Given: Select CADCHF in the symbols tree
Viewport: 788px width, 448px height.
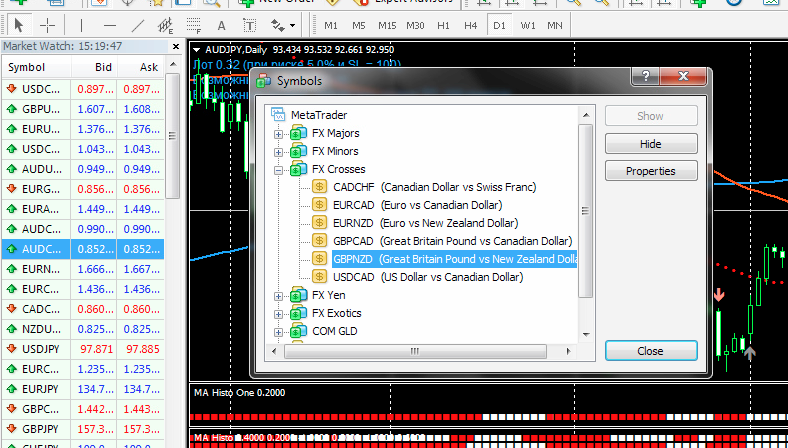Looking at the screenshot, I should [434, 187].
